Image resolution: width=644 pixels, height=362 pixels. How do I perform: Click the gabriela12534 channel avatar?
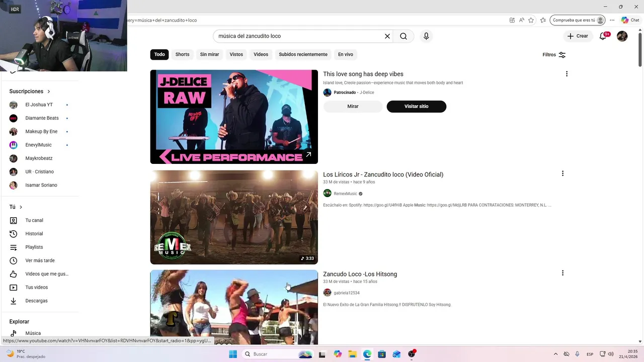(327, 293)
